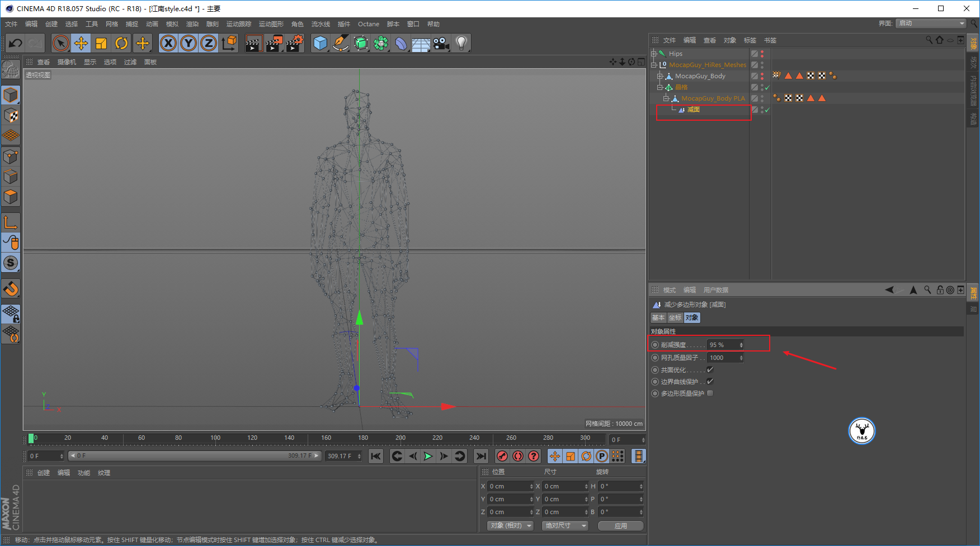
Task: Click the Enable Axis L-shaped icon
Action: pos(11,222)
